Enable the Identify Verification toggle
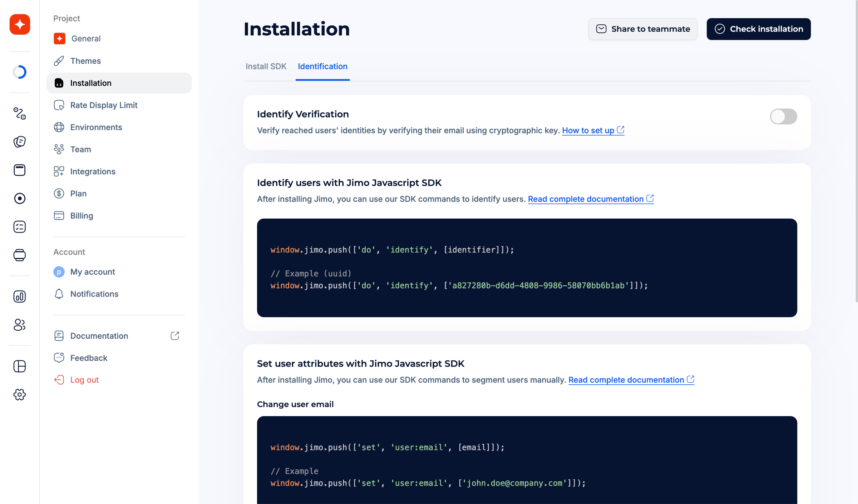The width and height of the screenshot is (858, 504). coord(783,116)
